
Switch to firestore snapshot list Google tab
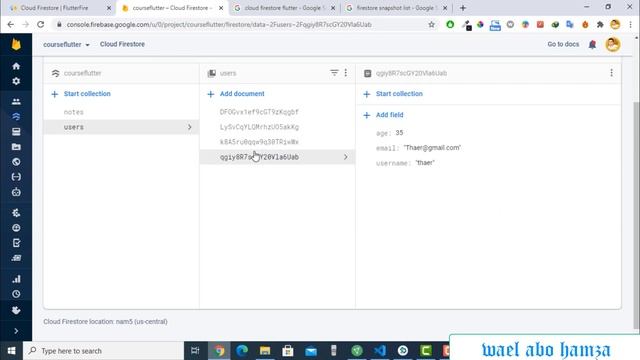[x=396, y=8]
